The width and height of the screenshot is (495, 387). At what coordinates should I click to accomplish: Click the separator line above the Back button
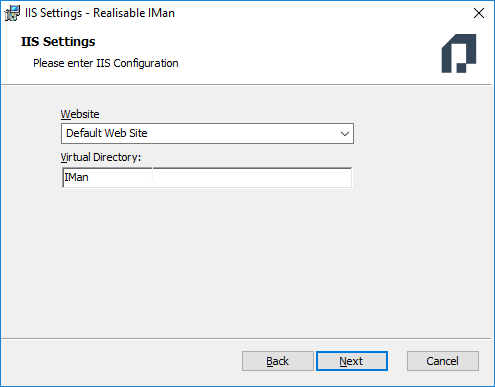pyautogui.click(x=246, y=339)
